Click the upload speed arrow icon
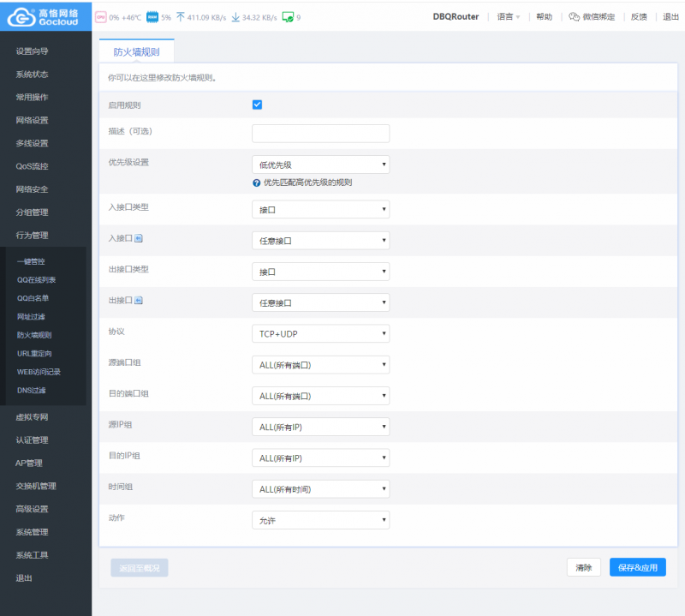Image resolution: width=685 pixels, height=616 pixels. tap(181, 16)
